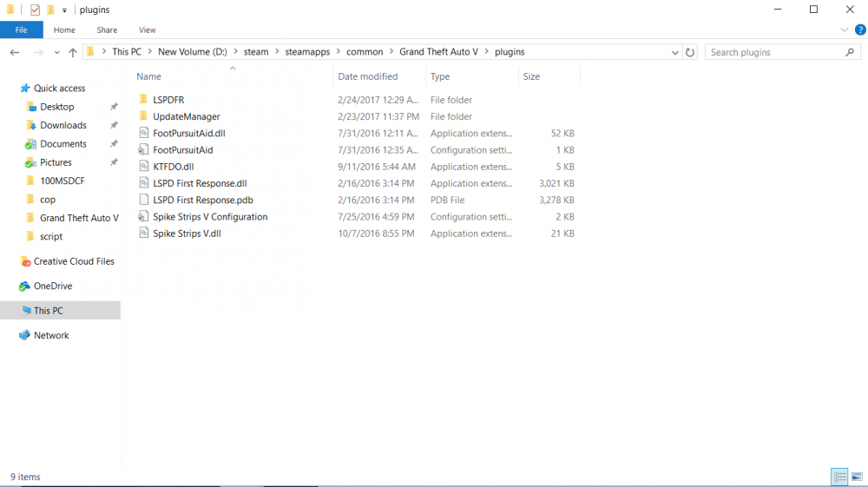The image size is (868, 487).
Task: Open Explorer Help question mark
Action: (x=859, y=30)
